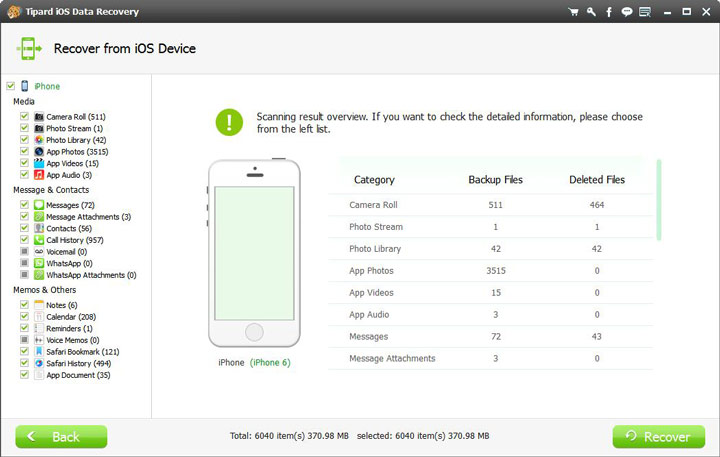The height and width of the screenshot is (457, 720).
Task: Click the Contacts icon
Action: [39, 228]
